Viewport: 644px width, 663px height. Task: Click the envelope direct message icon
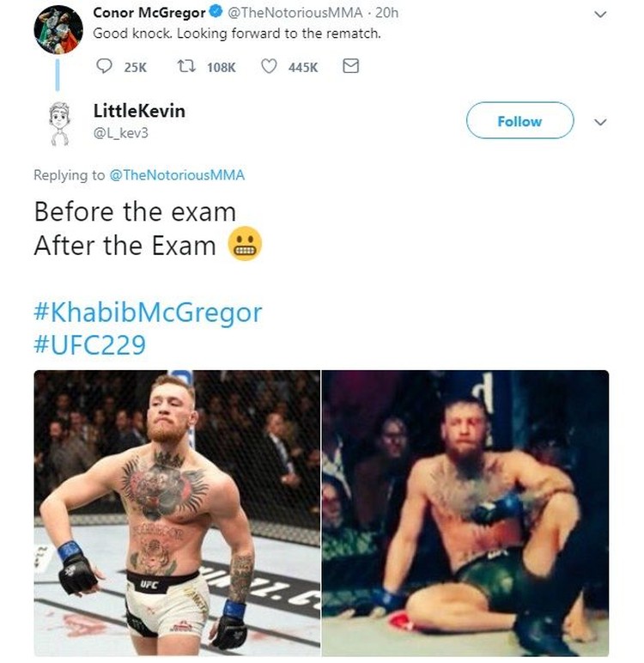point(350,66)
